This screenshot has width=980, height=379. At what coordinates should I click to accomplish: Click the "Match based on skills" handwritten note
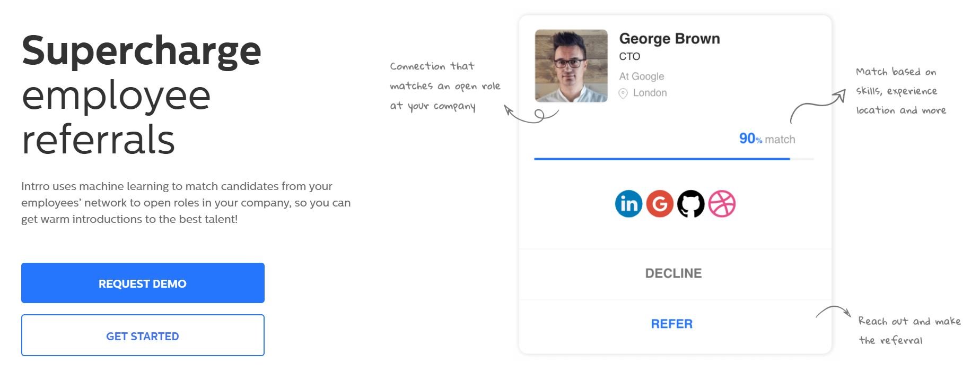tap(900, 91)
